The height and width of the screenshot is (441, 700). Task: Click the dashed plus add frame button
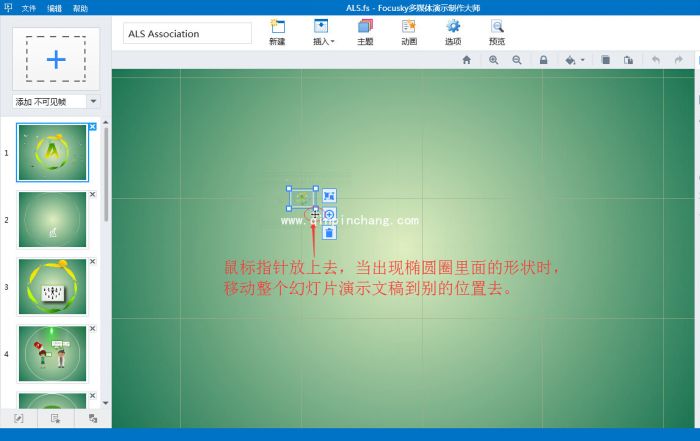coord(56,59)
